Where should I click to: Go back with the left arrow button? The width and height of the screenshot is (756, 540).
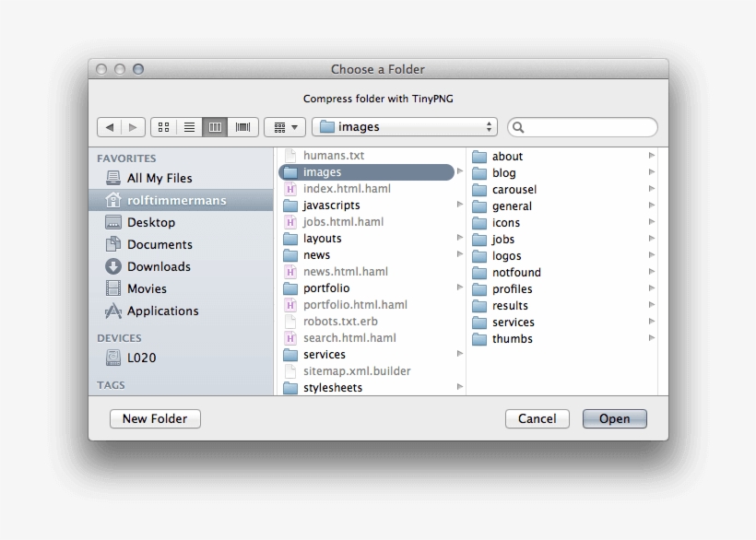110,127
